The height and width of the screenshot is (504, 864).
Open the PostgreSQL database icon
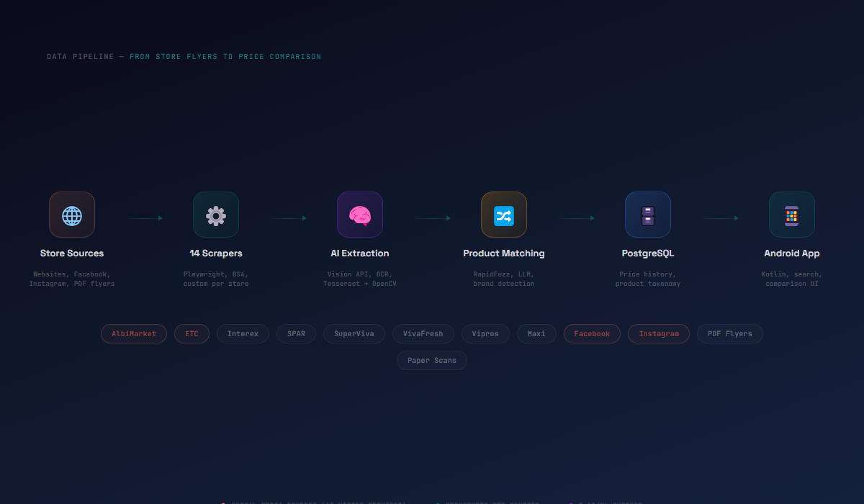(x=648, y=215)
